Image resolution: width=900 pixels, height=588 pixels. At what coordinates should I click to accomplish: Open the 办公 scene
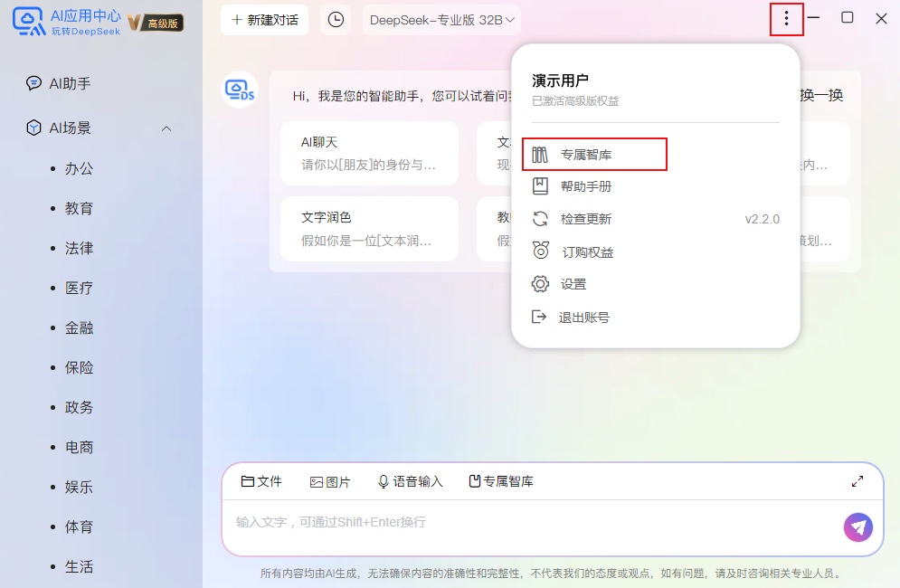80,168
